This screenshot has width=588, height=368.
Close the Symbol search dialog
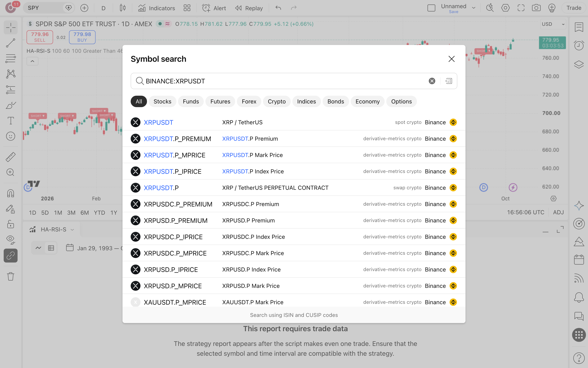click(451, 59)
